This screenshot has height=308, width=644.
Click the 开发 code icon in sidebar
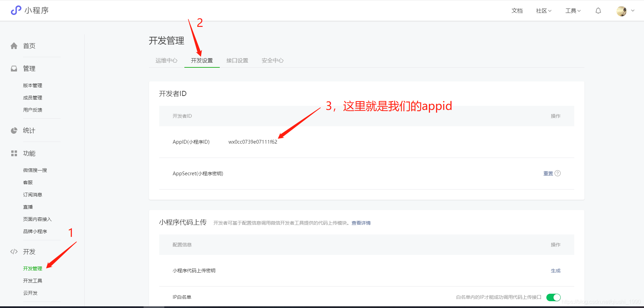pos(14,252)
